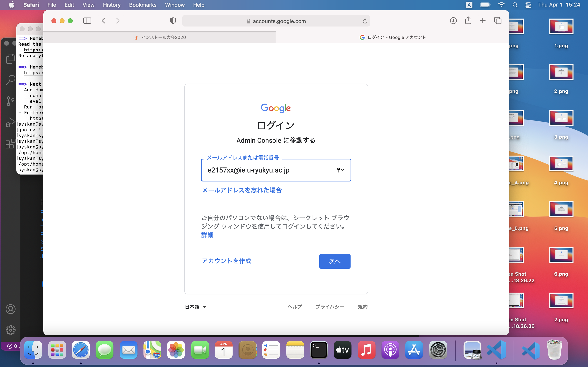Click アカウントを作成 link
Viewport: 588px width, 367px height.
click(x=226, y=261)
